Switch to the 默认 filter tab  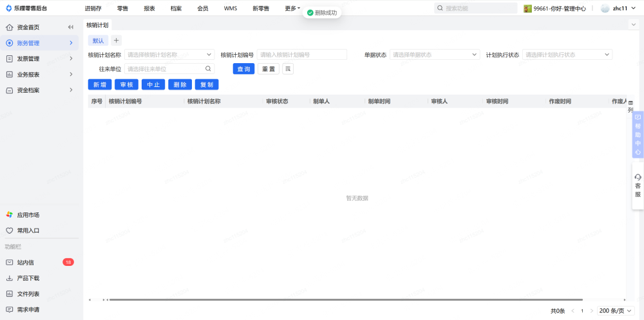coord(98,41)
